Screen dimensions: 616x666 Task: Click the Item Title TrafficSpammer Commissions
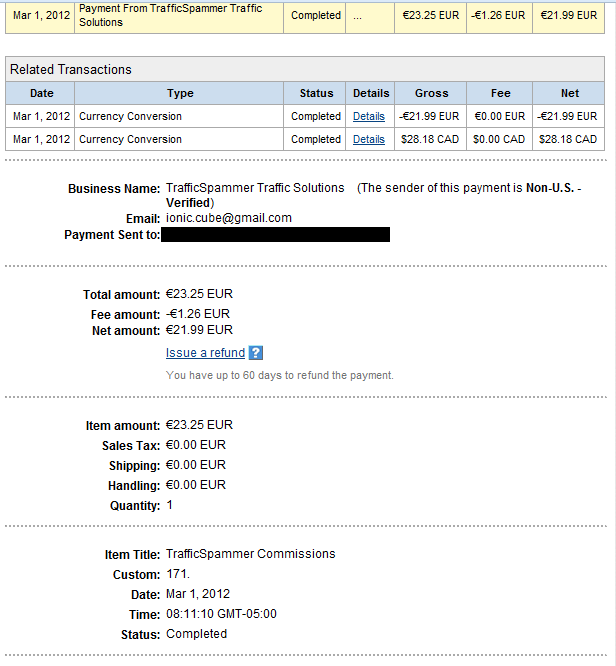point(251,554)
